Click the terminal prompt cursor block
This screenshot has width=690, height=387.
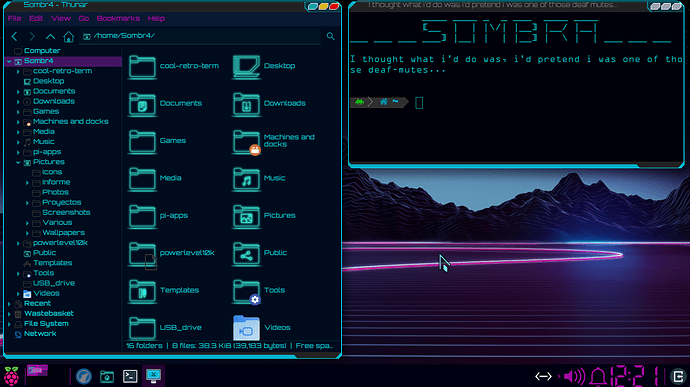point(419,103)
